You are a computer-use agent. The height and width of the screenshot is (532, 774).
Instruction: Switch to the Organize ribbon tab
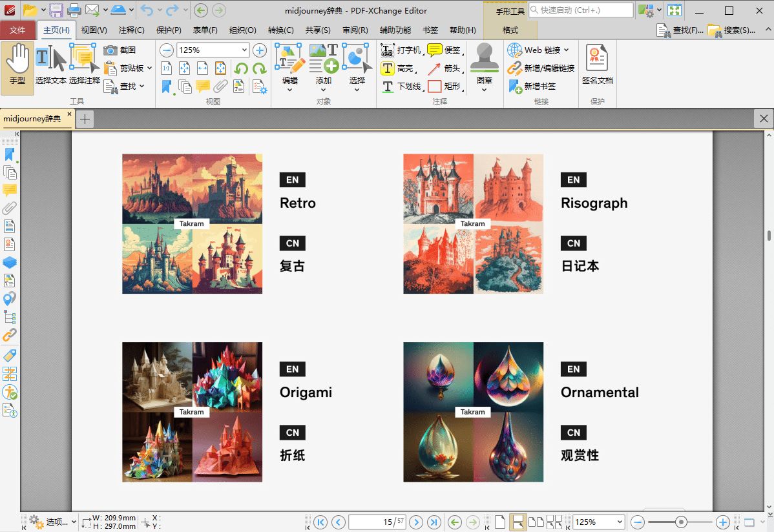click(242, 30)
